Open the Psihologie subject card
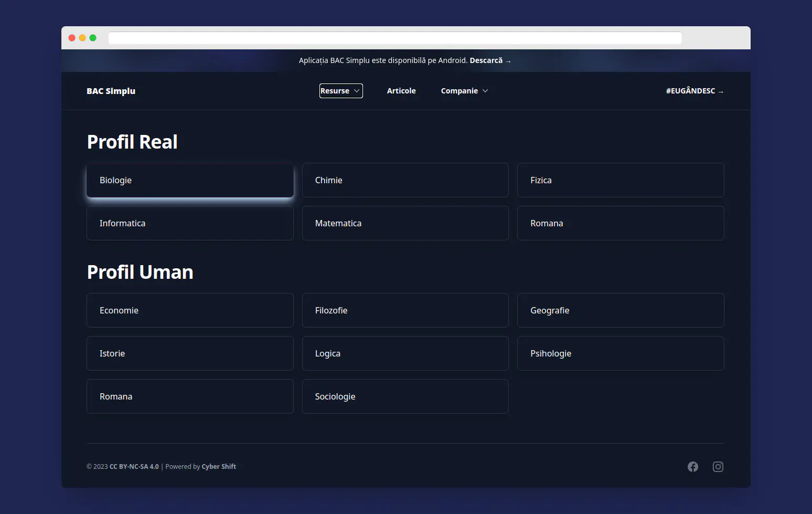The height and width of the screenshot is (514, 812). (x=621, y=353)
